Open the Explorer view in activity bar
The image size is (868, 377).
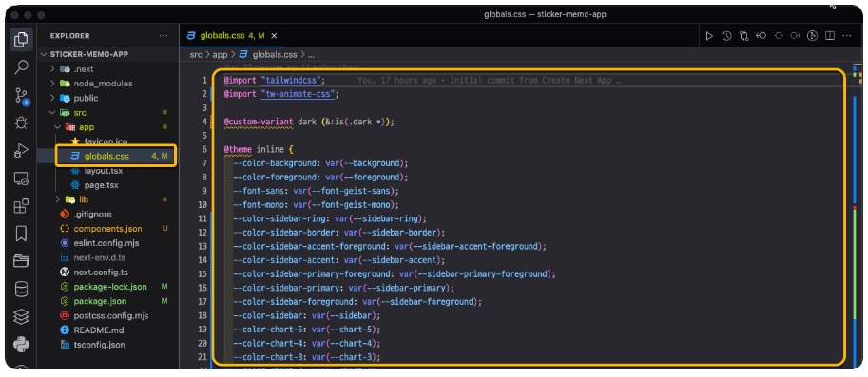[x=21, y=40]
